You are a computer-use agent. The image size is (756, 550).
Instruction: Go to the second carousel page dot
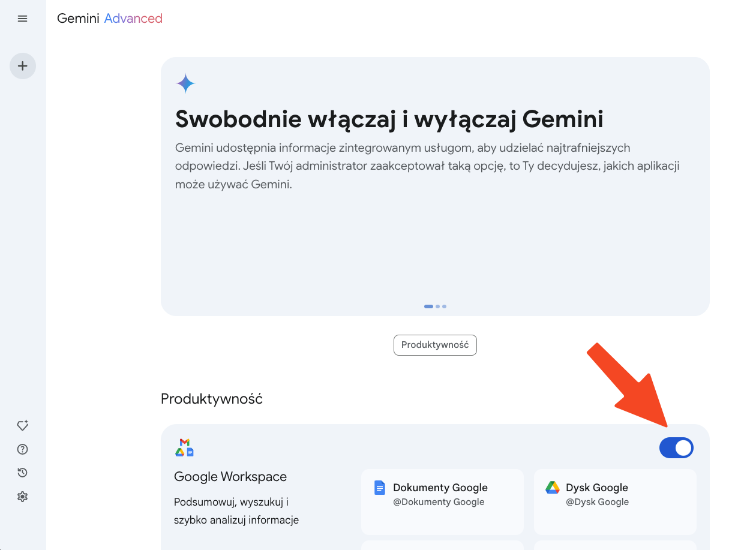coord(438,306)
